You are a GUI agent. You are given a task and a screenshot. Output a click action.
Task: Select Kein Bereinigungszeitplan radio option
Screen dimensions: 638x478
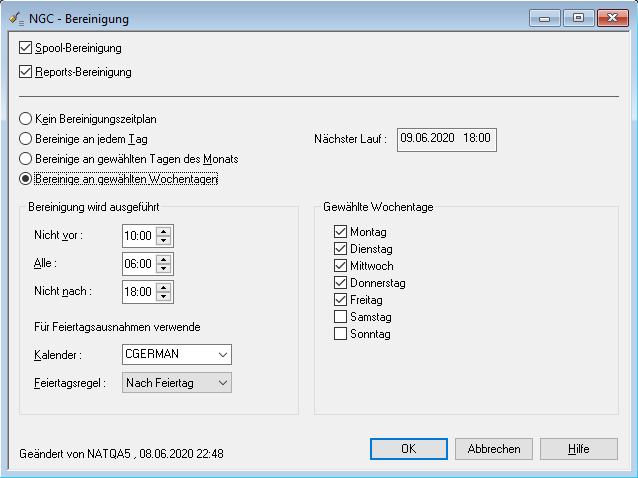(25, 119)
